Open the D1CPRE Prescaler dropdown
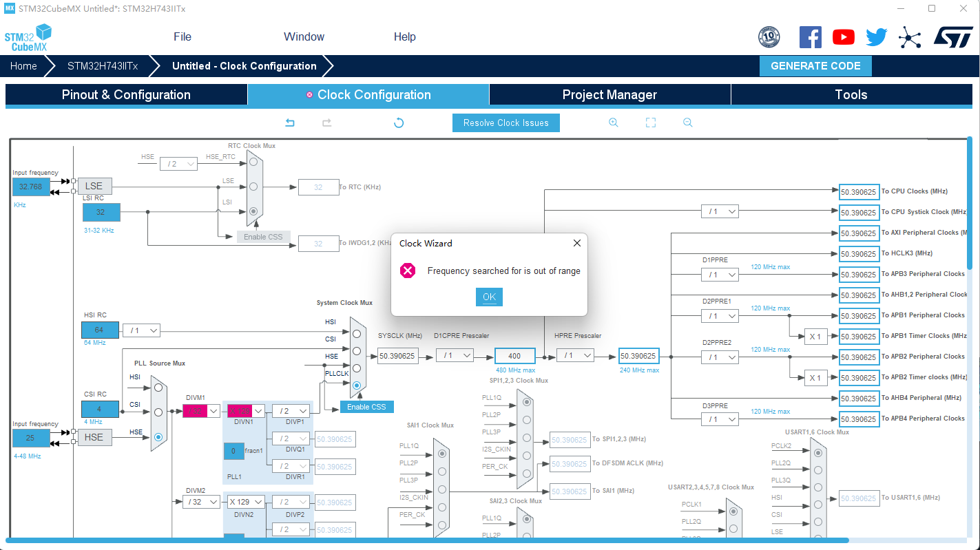The image size is (980, 550). [x=455, y=355]
